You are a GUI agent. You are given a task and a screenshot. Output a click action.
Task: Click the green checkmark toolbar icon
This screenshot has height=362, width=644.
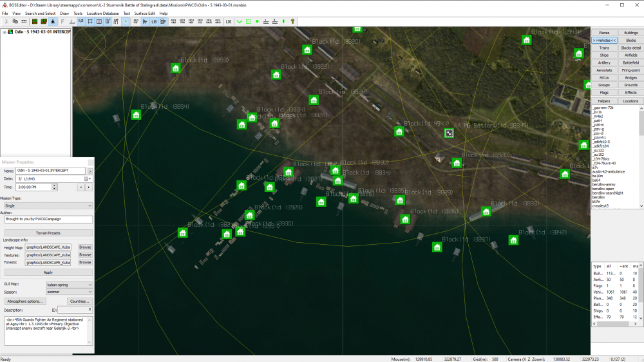tap(240, 21)
